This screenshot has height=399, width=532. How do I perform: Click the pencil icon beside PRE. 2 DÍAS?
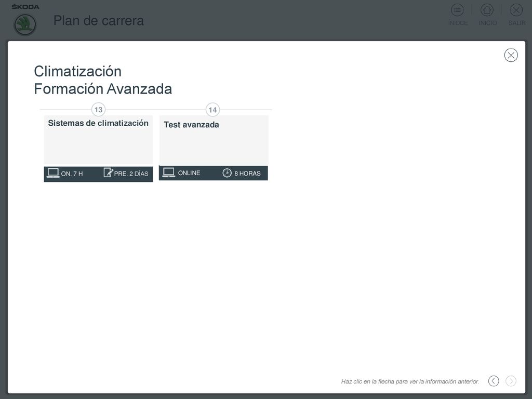(108, 172)
